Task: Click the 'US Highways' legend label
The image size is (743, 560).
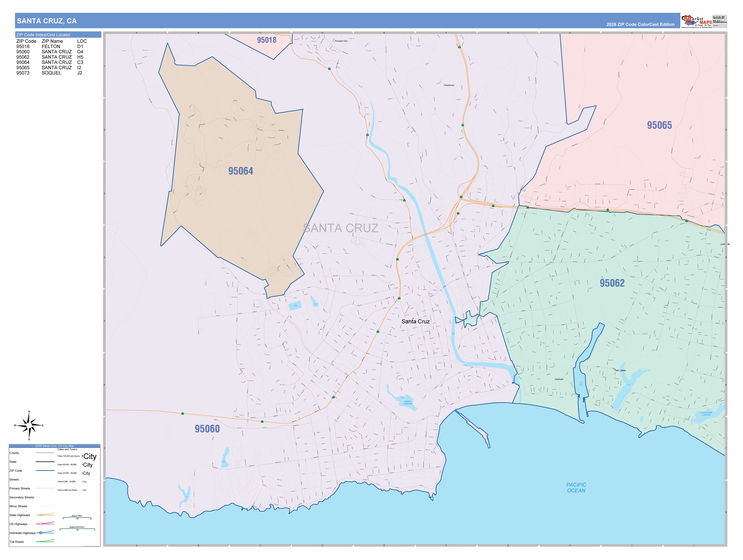Action: tap(18, 524)
